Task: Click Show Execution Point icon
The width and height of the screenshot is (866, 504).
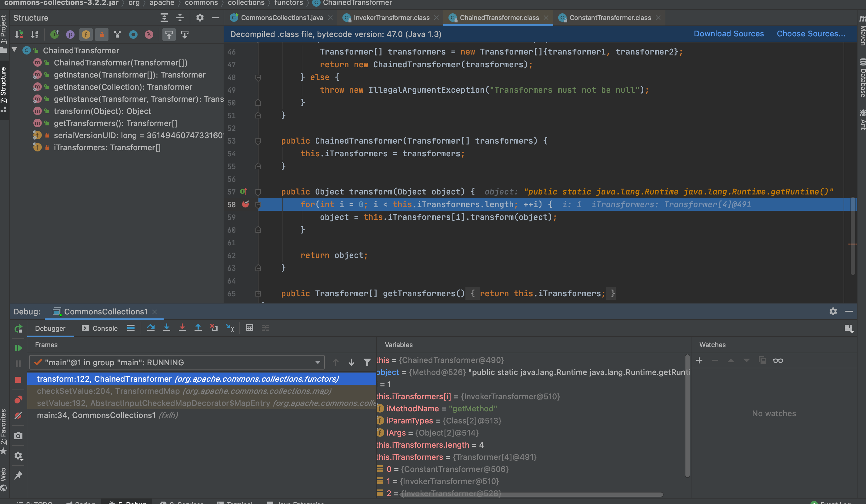Action: click(131, 328)
